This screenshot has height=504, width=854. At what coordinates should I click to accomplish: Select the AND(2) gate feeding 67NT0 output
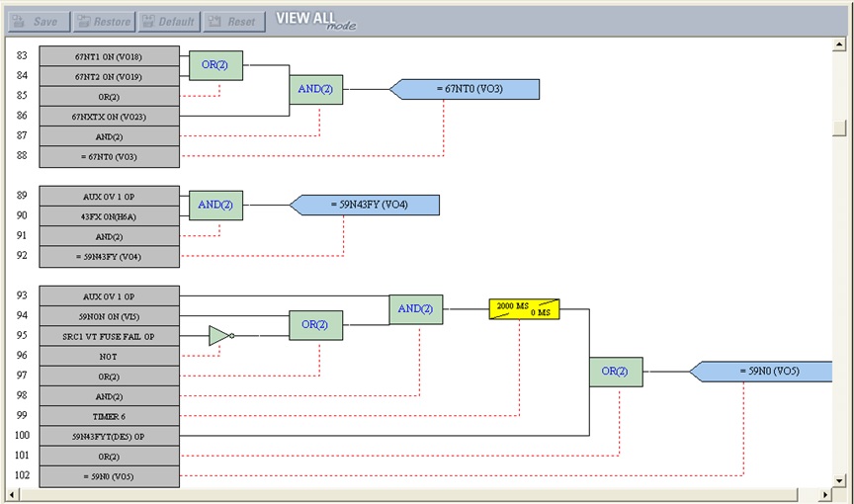[315, 90]
